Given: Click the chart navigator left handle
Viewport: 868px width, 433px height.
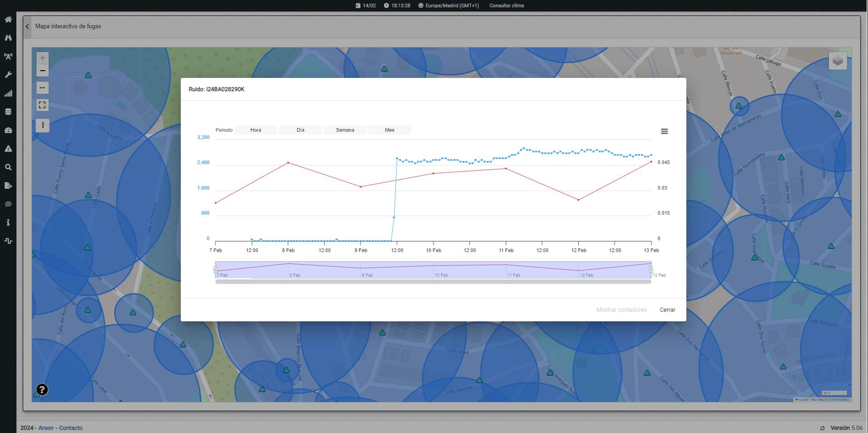Looking at the screenshot, I should (215, 270).
